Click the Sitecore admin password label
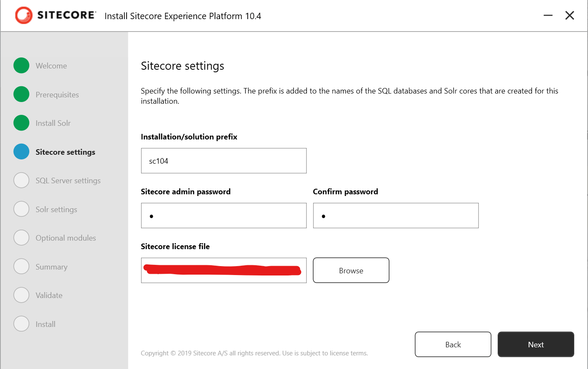588x369 pixels. point(186,192)
